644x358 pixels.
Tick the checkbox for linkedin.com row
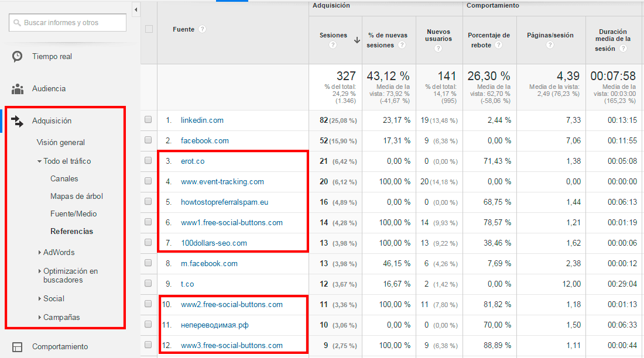(x=148, y=120)
